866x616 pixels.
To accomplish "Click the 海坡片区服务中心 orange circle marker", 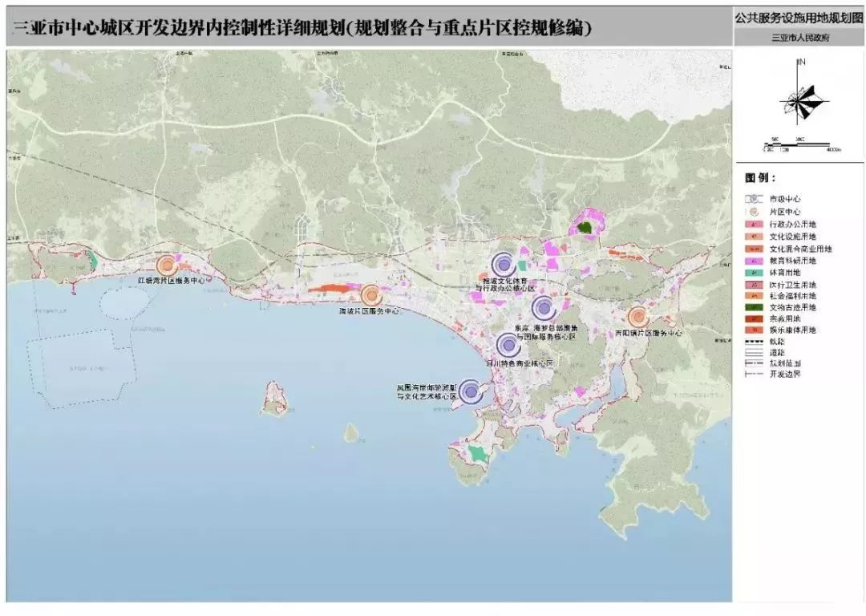I will (x=371, y=295).
